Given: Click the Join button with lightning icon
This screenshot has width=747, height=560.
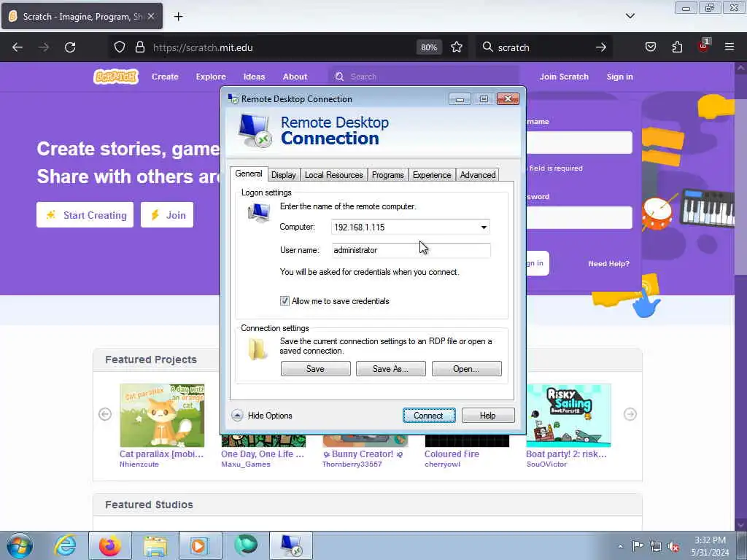Looking at the screenshot, I should click(167, 215).
